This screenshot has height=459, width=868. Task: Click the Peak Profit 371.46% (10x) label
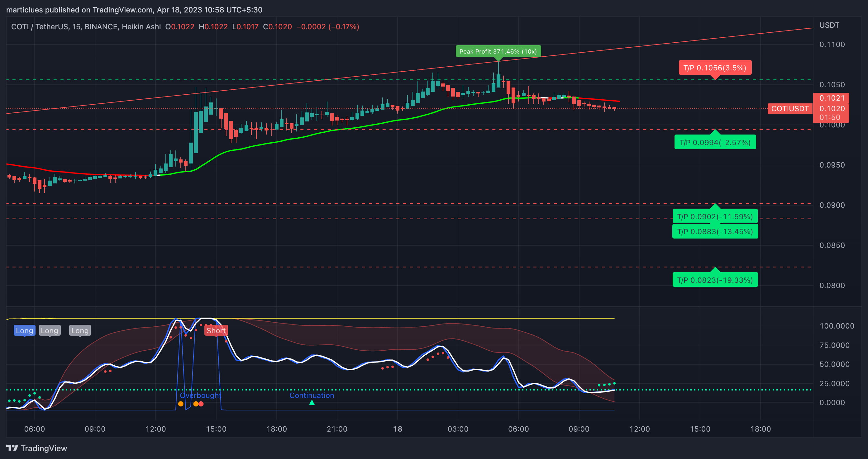[498, 51]
